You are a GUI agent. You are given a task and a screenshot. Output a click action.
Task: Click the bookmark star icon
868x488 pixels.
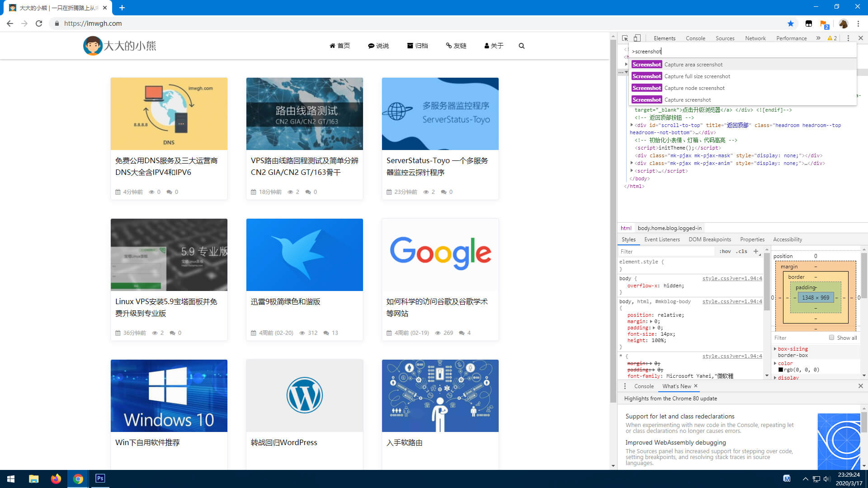[790, 23]
